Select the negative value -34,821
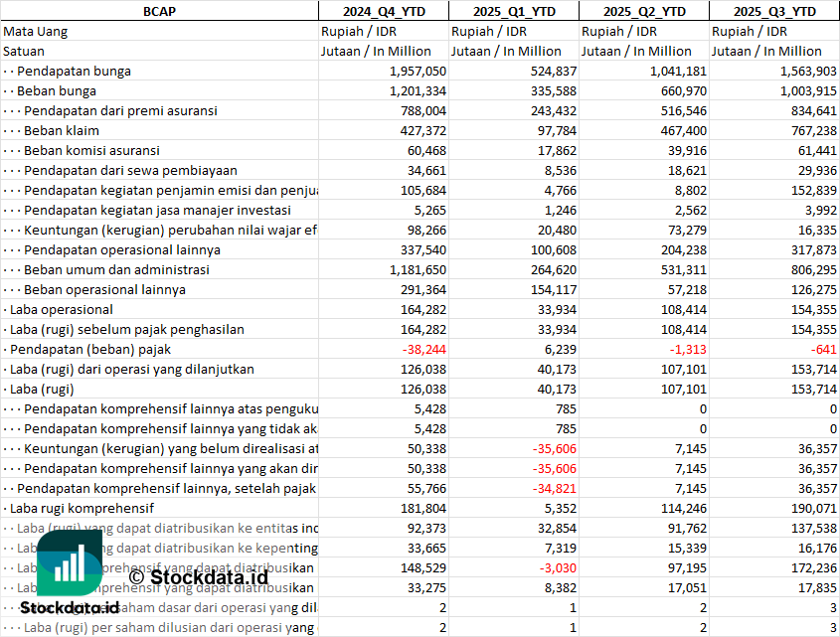The image size is (840, 637). point(555,489)
